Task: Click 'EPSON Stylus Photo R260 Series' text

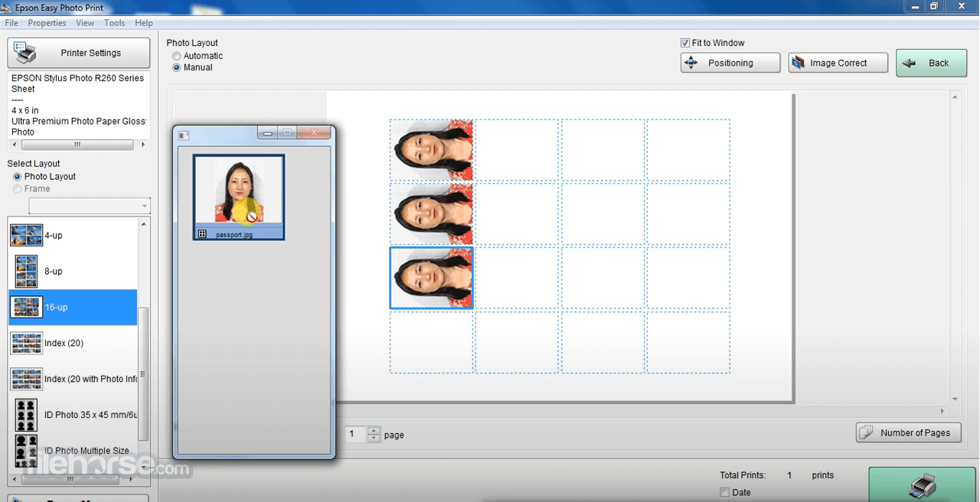Action: pyautogui.click(x=77, y=78)
